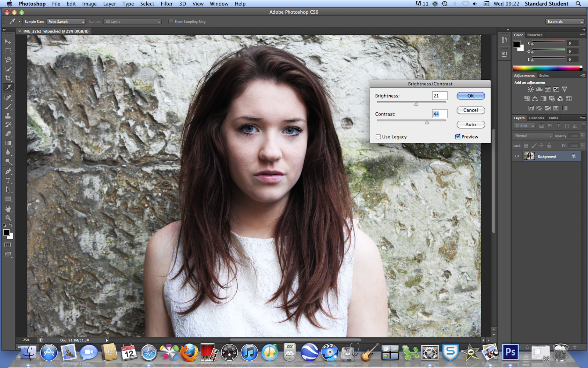
Task: Select the Eraser tool
Action: 8,134
